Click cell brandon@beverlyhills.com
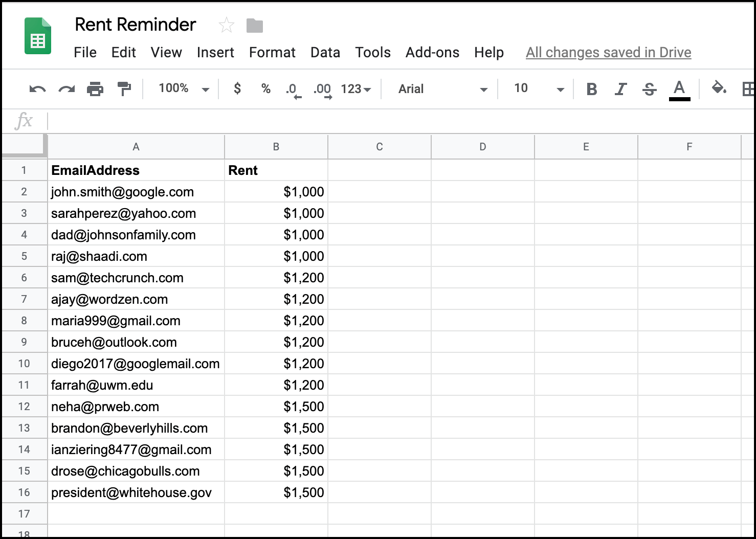756x539 pixels. pos(136,428)
